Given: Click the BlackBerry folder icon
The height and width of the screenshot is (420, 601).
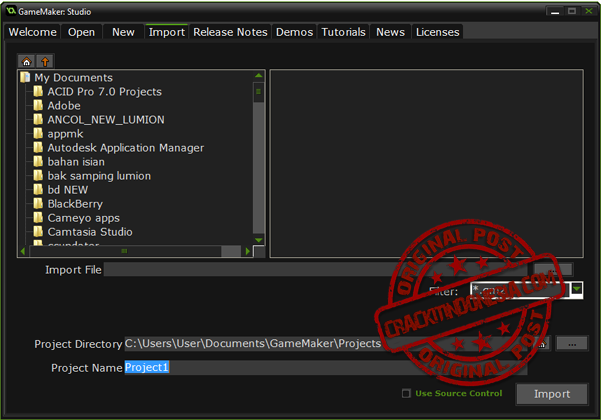Looking at the screenshot, I should coord(38,204).
